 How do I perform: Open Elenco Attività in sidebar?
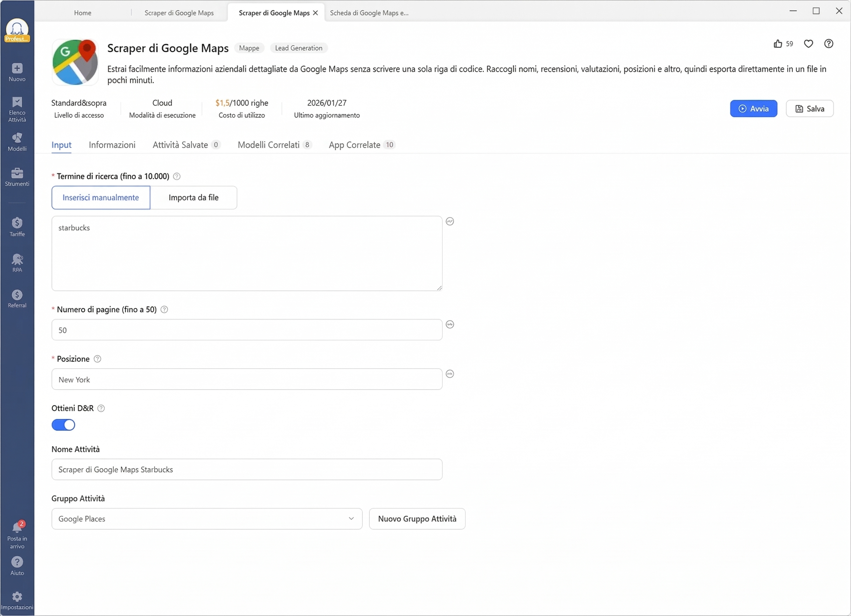coord(17,109)
